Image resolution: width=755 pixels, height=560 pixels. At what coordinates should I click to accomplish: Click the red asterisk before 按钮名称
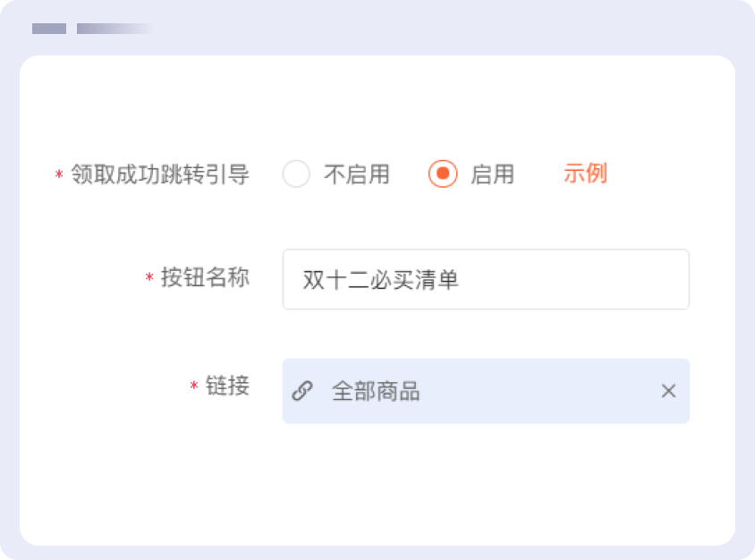coord(149,279)
